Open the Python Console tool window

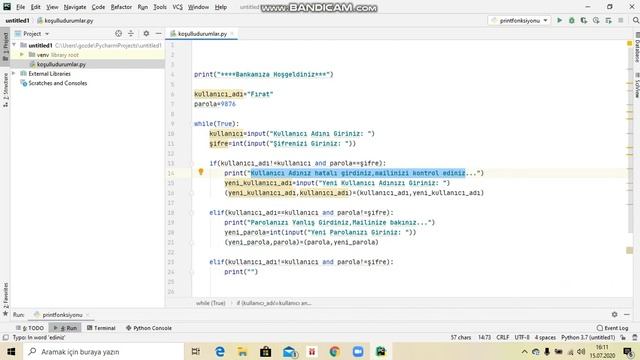click(x=149, y=328)
